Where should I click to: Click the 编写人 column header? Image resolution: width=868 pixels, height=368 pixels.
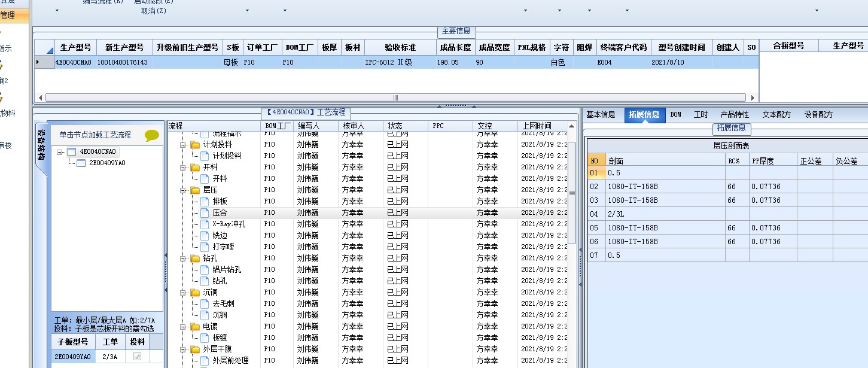(315, 126)
